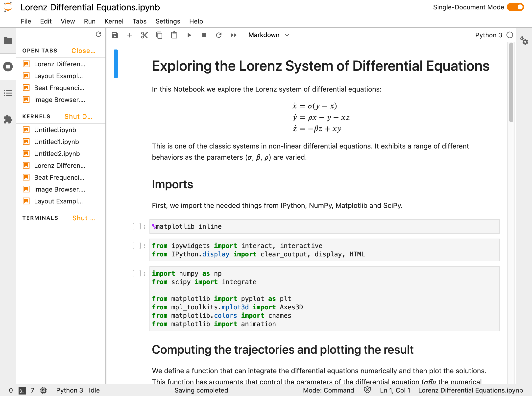Show running terminals and kernels panel

[8, 67]
